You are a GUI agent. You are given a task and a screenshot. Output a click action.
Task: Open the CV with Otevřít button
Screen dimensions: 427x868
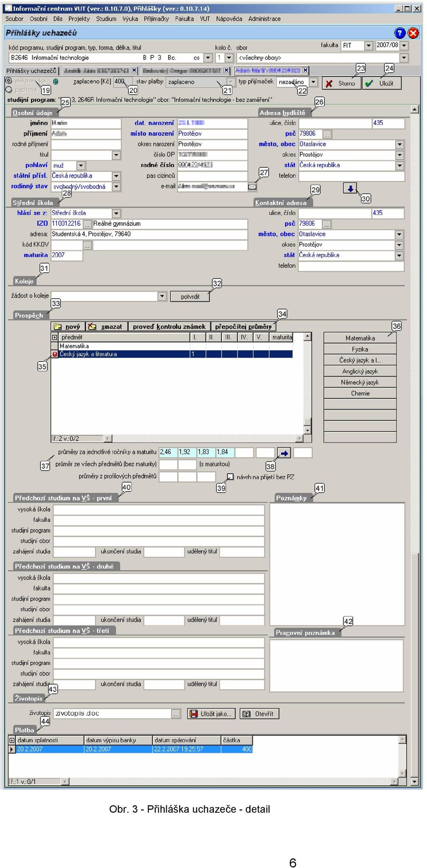click(x=259, y=714)
